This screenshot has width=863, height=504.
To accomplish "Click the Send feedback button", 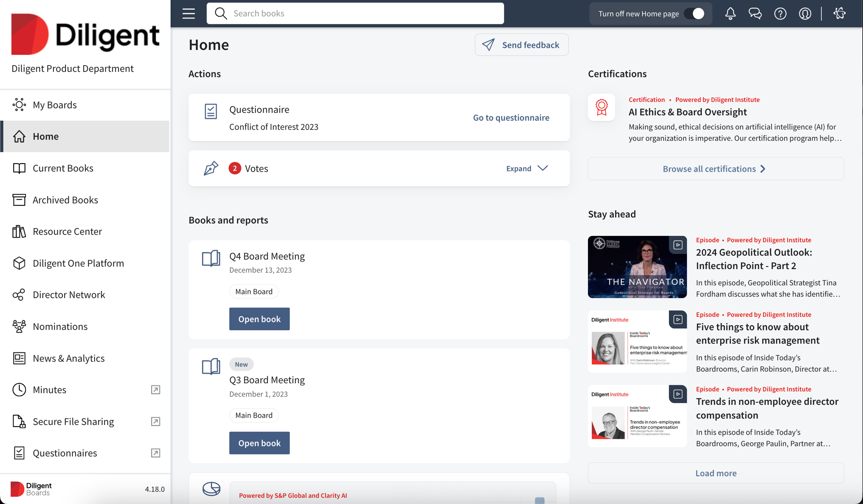I will [521, 45].
